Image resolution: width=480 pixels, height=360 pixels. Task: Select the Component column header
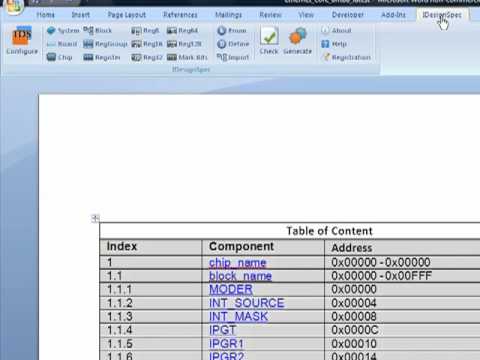(x=241, y=247)
